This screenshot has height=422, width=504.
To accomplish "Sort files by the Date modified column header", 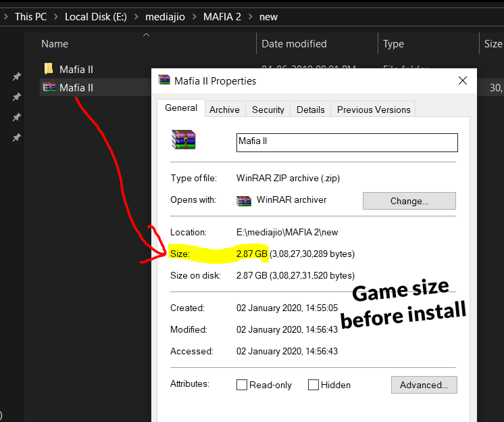I will pos(294,44).
